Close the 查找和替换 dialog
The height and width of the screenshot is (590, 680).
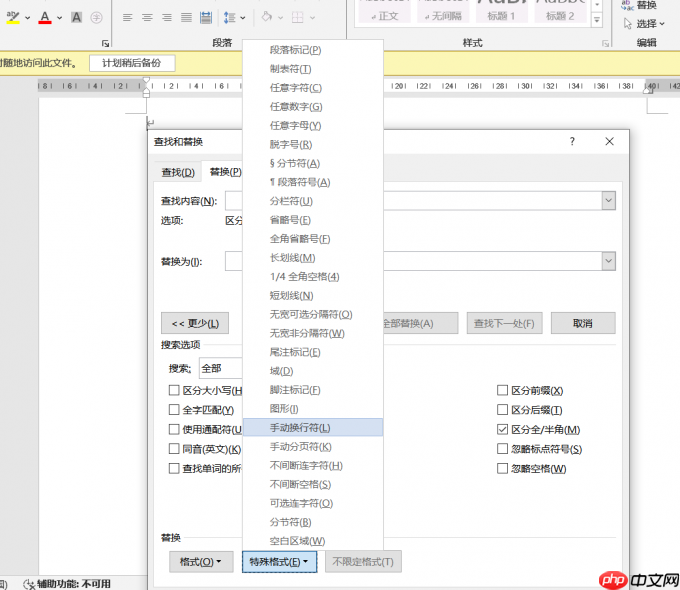click(x=609, y=141)
